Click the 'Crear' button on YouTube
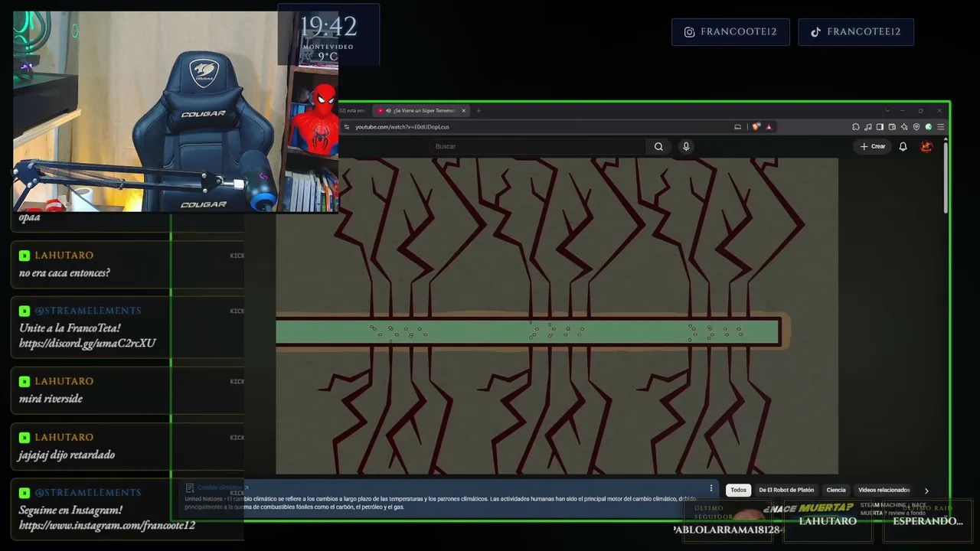 pos(873,146)
